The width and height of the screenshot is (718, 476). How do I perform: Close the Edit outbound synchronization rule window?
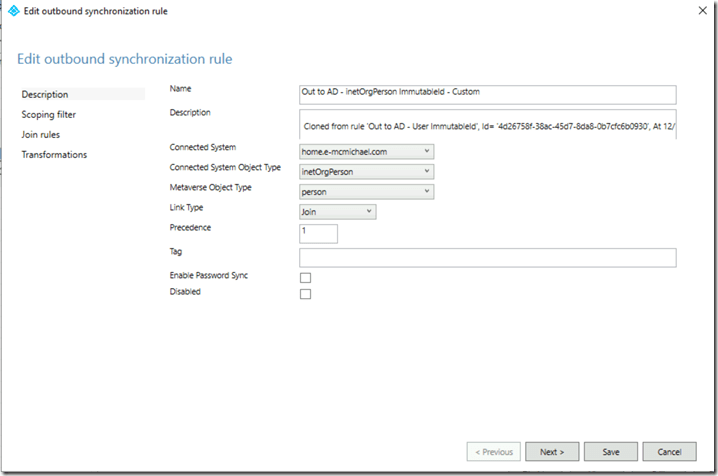pos(702,10)
